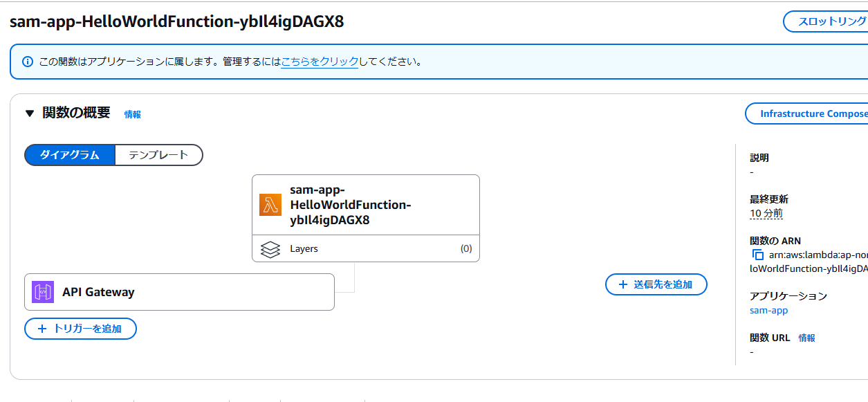Open the sam-app application link
The height and width of the screenshot is (402, 868).
click(768, 310)
